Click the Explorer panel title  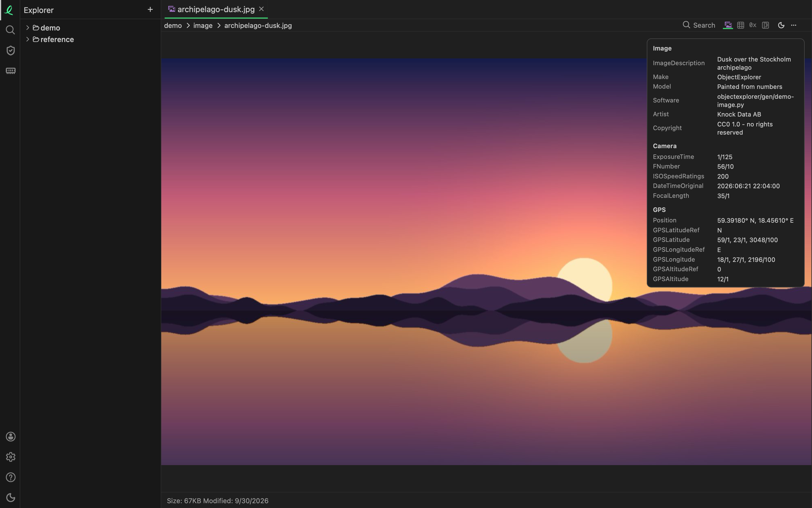click(39, 10)
